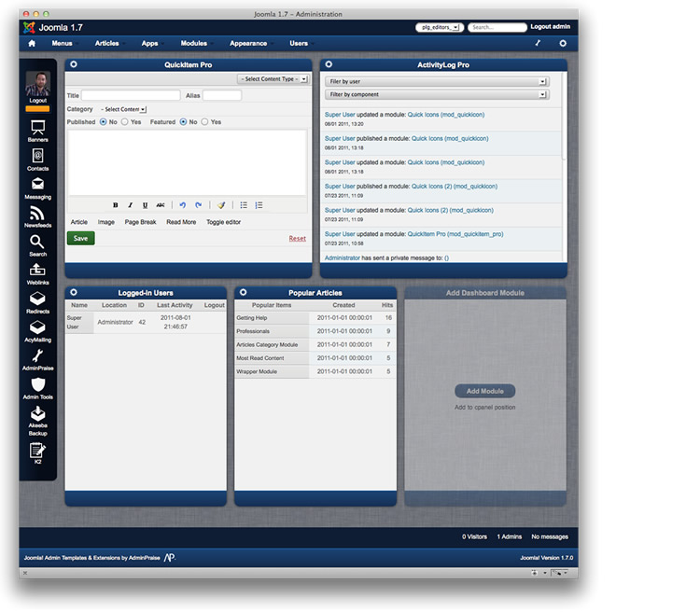The image size is (700, 612).
Task: Open the Select Content Type dropdown
Action: 272,79
